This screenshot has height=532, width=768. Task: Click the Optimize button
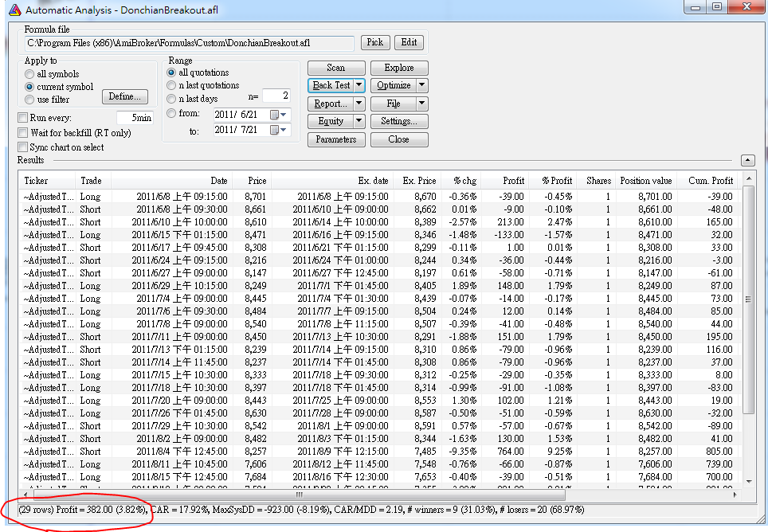(394, 85)
